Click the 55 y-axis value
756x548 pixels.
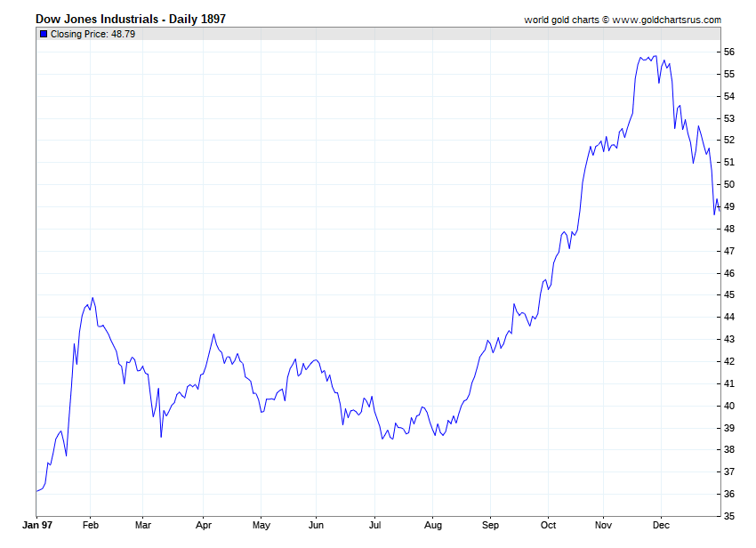click(729, 74)
